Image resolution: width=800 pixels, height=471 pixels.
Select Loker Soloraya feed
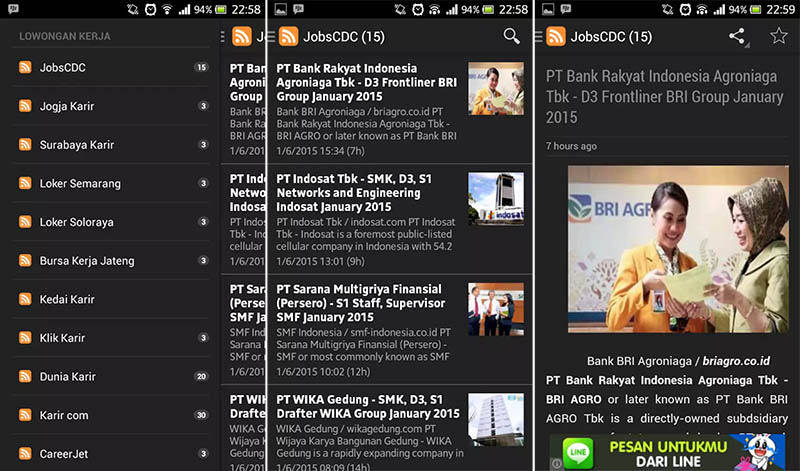pos(111,222)
